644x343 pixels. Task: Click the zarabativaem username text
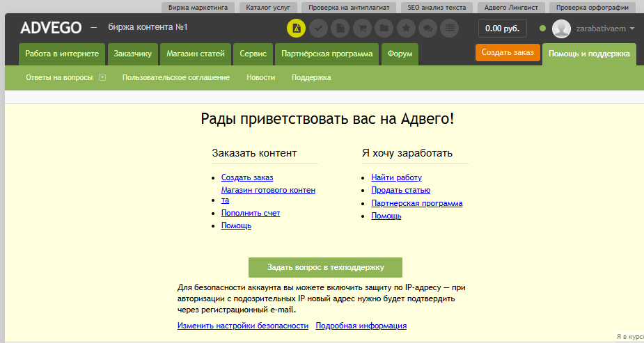pos(601,29)
